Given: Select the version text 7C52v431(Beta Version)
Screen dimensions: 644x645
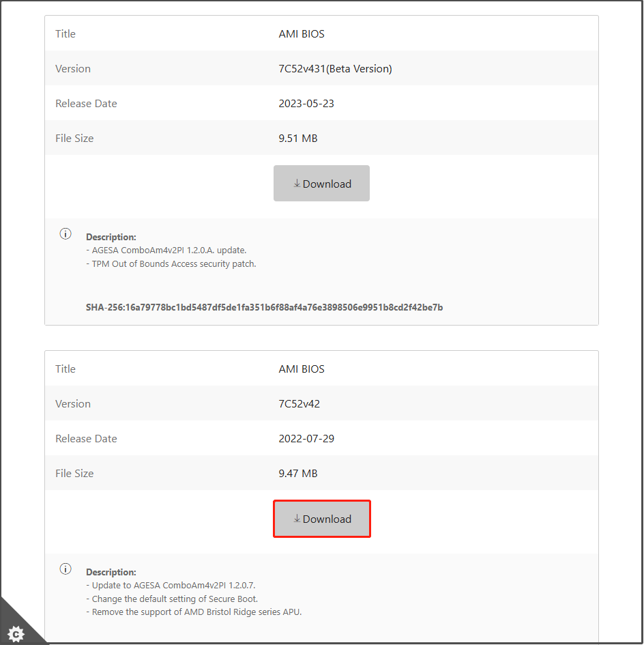Looking at the screenshot, I should point(334,68).
